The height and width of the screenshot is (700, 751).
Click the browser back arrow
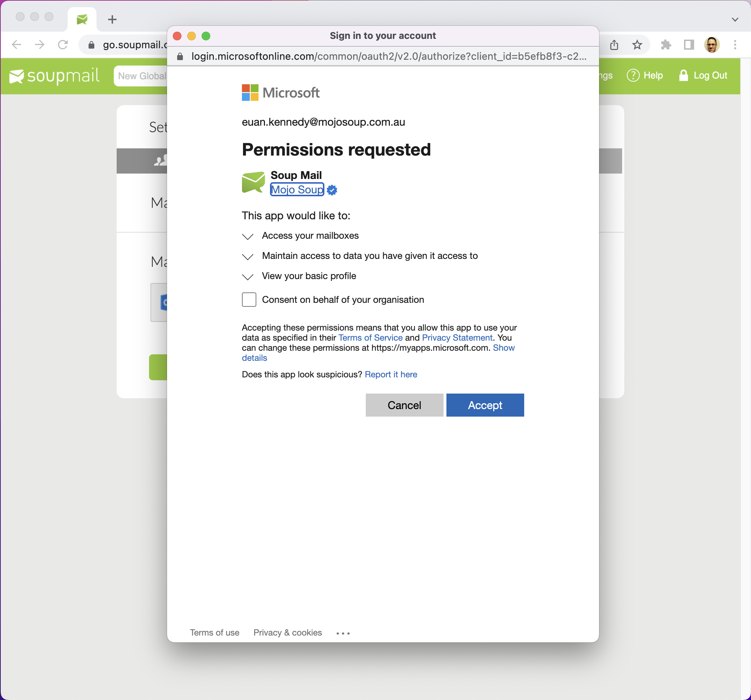pyautogui.click(x=16, y=45)
